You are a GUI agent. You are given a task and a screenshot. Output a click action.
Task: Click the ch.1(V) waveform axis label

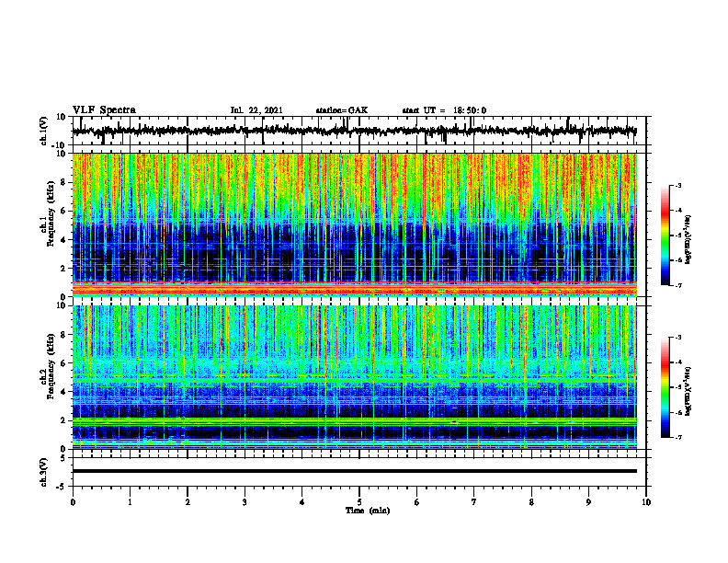(x=44, y=131)
